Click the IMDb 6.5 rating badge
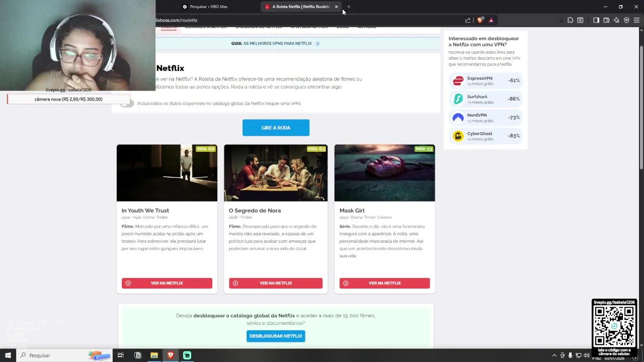The image size is (644, 362). tap(316, 149)
